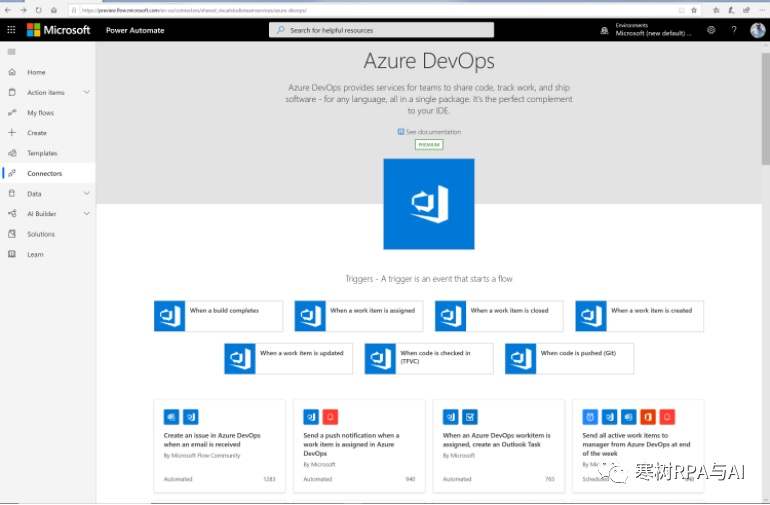Click browser forward arrow
This screenshot has width=770, height=505.
pos(23,10)
